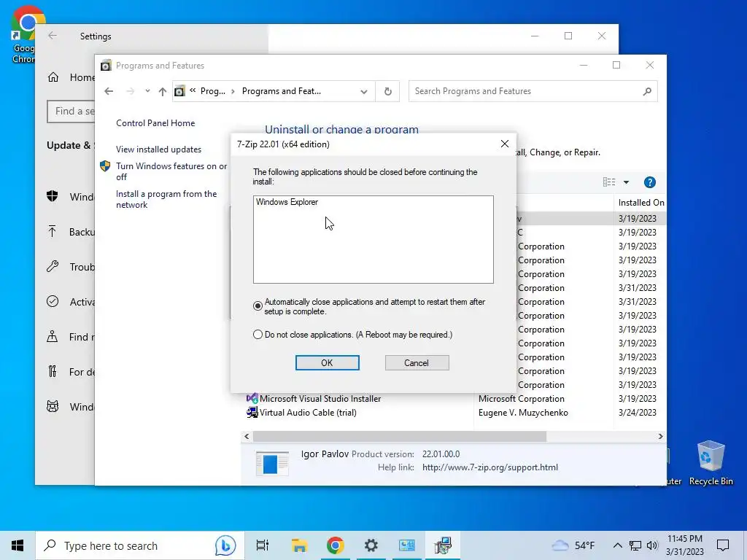Viewport: 747px width, 560px height.
Task: Refresh the Programs and Features list
Action: pyautogui.click(x=388, y=91)
